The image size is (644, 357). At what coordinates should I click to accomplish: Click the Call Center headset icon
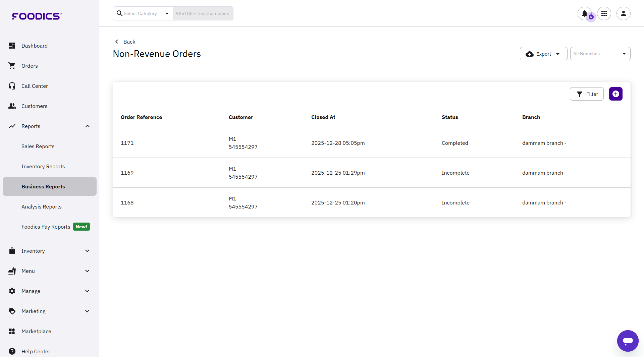click(x=12, y=86)
